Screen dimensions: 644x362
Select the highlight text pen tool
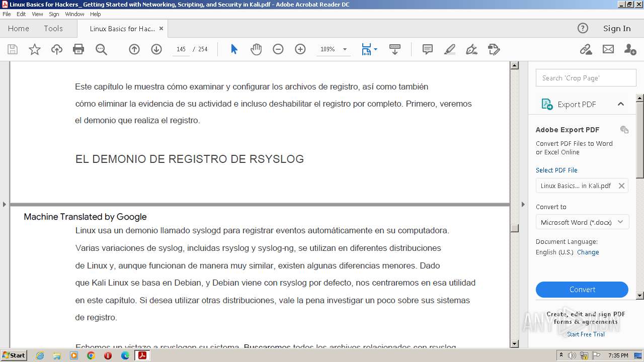450,49
